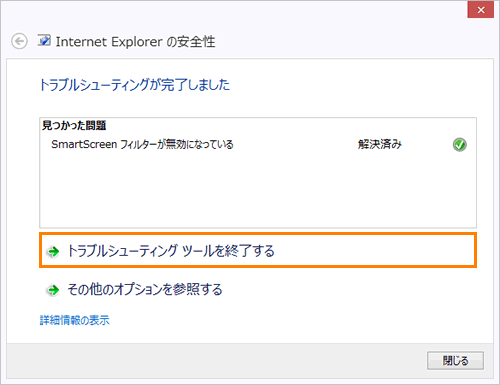Close the dialog with the red X
Screen dimensions: 500x385
(x=481, y=10)
